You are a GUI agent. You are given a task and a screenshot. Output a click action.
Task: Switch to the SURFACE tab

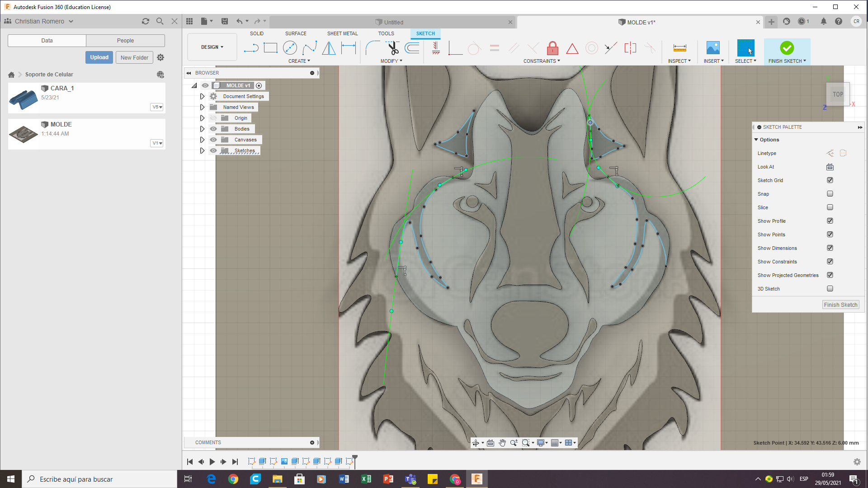pos(296,33)
